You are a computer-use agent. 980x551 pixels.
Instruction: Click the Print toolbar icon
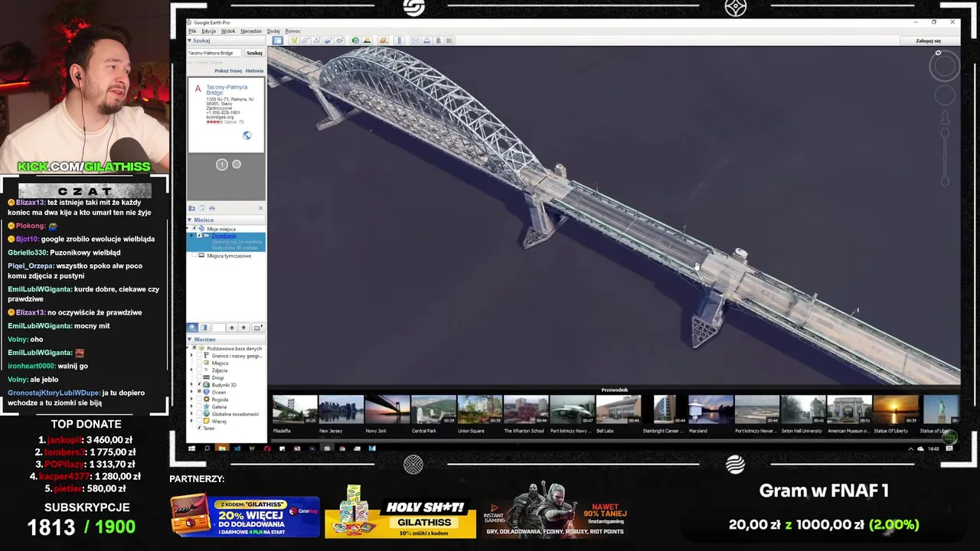pyautogui.click(x=427, y=40)
